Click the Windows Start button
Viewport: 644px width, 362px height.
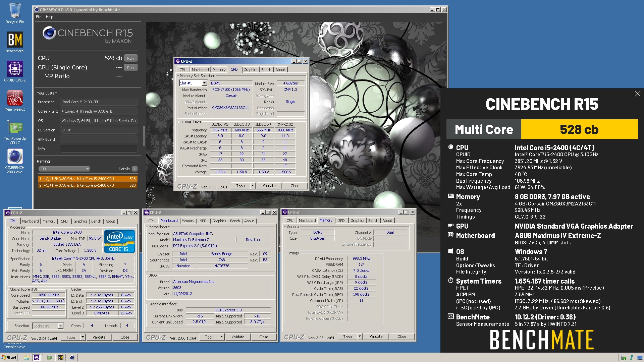[9, 358]
